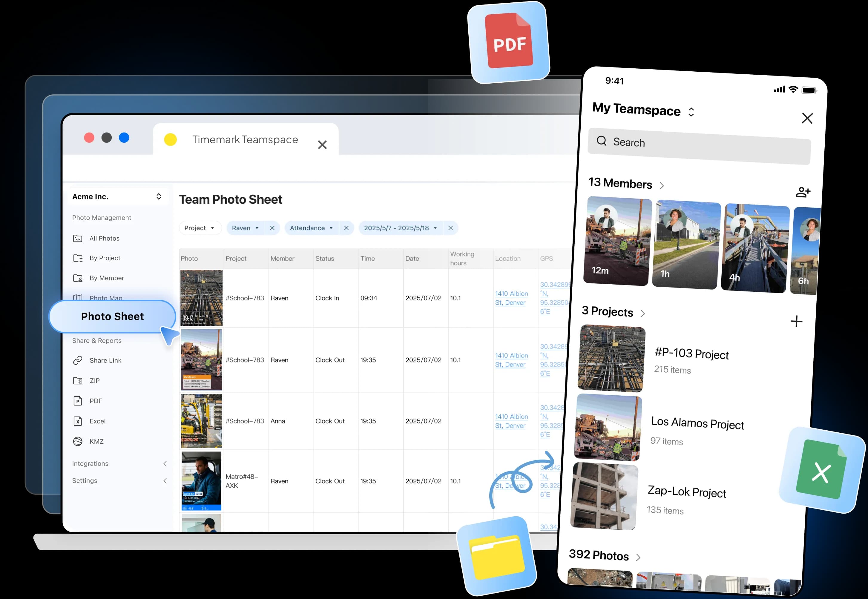This screenshot has height=599, width=868.
Task: Click the Share & Reports section label
Action: click(x=97, y=341)
